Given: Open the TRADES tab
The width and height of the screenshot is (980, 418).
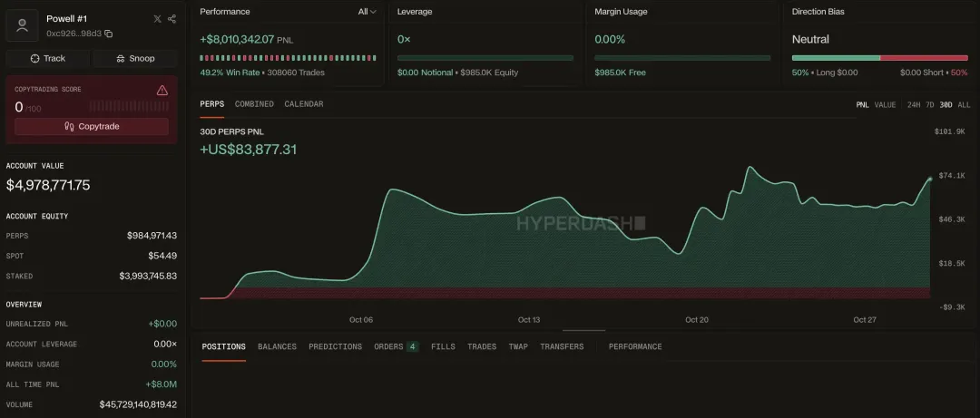Looking at the screenshot, I should tap(482, 346).
